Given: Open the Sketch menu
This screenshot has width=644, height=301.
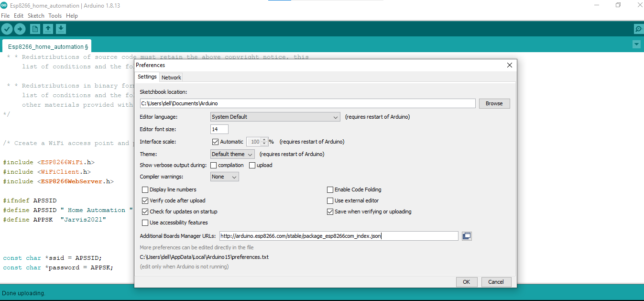Looking at the screenshot, I should click(36, 16).
